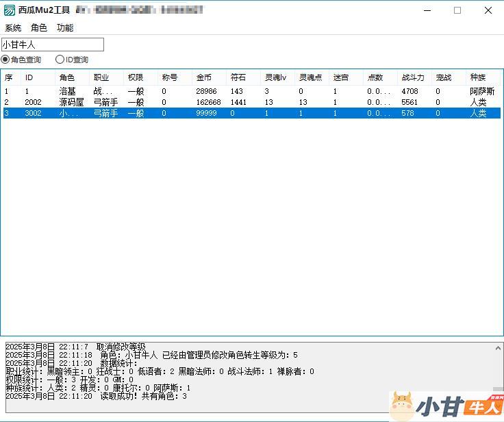
Task: Open the 角色 menu
Action: coord(39,28)
